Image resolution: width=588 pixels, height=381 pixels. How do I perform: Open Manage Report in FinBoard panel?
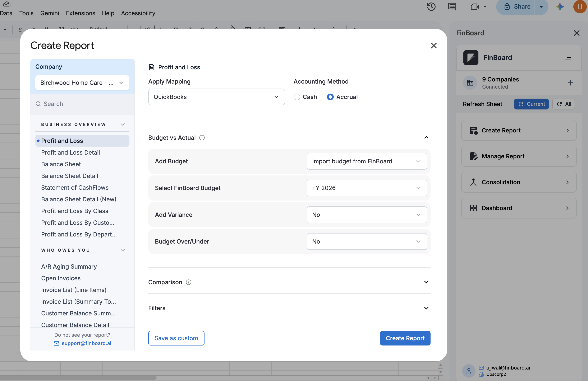point(519,156)
